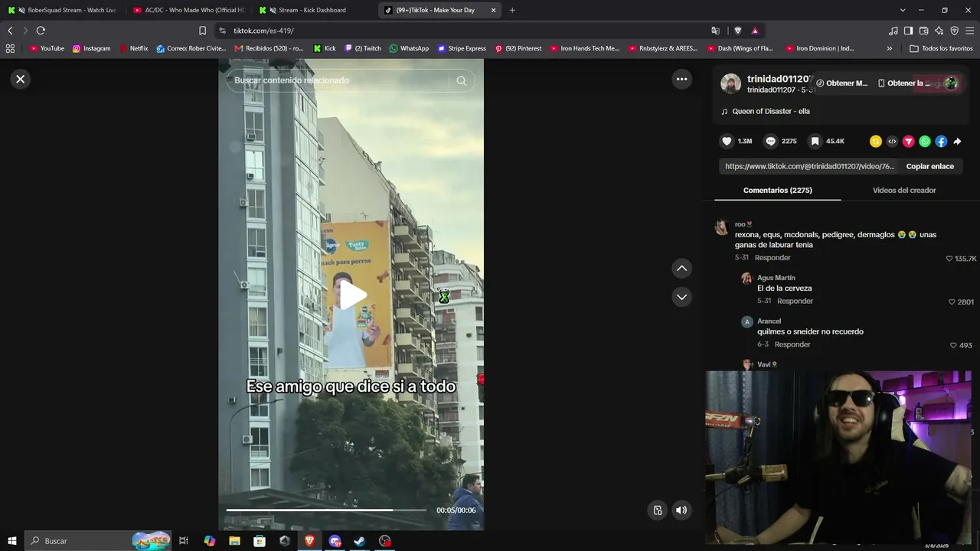Play the video with the center play button

[x=351, y=295]
